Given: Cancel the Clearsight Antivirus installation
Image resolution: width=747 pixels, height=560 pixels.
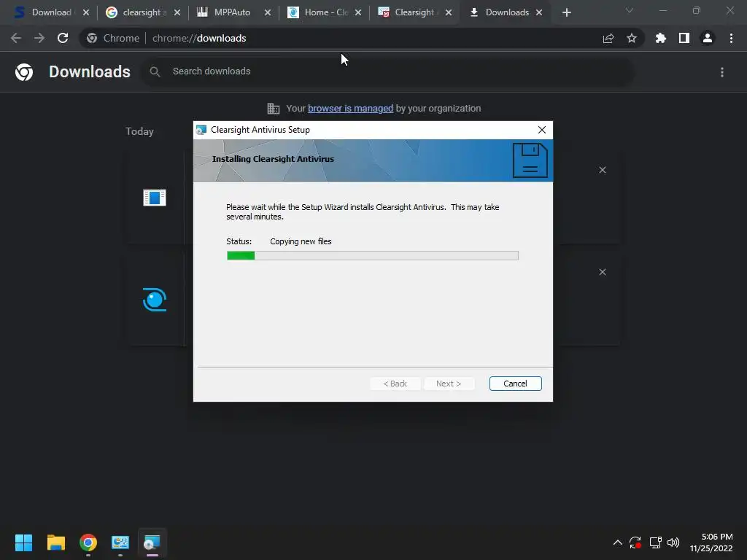Looking at the screenshot, I should (515, 384).
